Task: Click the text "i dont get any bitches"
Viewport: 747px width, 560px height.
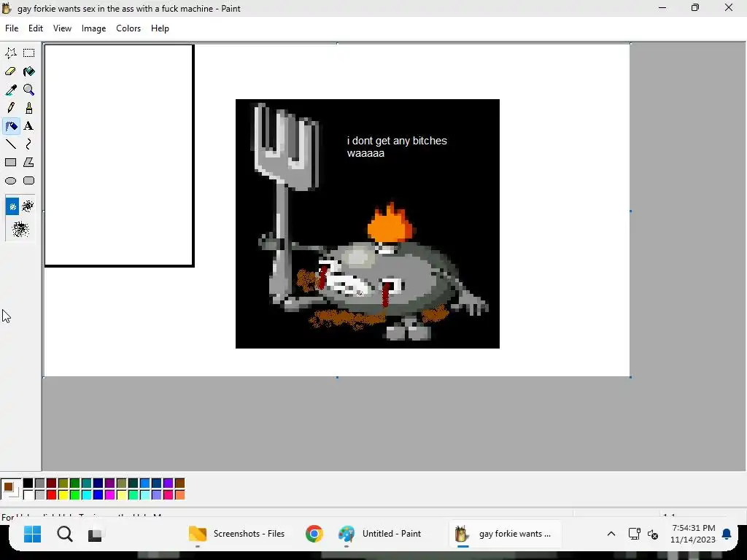Action: pos(397,141)
